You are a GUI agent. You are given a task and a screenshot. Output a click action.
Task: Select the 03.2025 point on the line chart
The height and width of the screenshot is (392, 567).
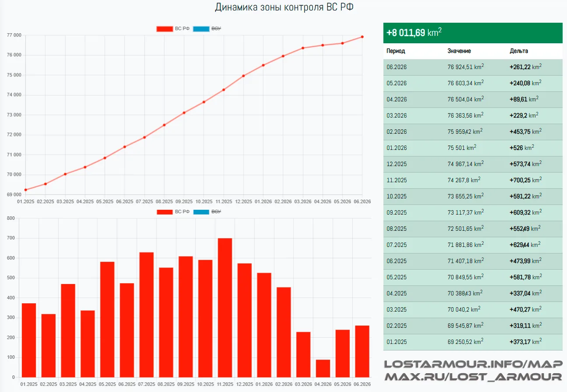point(65,174)
